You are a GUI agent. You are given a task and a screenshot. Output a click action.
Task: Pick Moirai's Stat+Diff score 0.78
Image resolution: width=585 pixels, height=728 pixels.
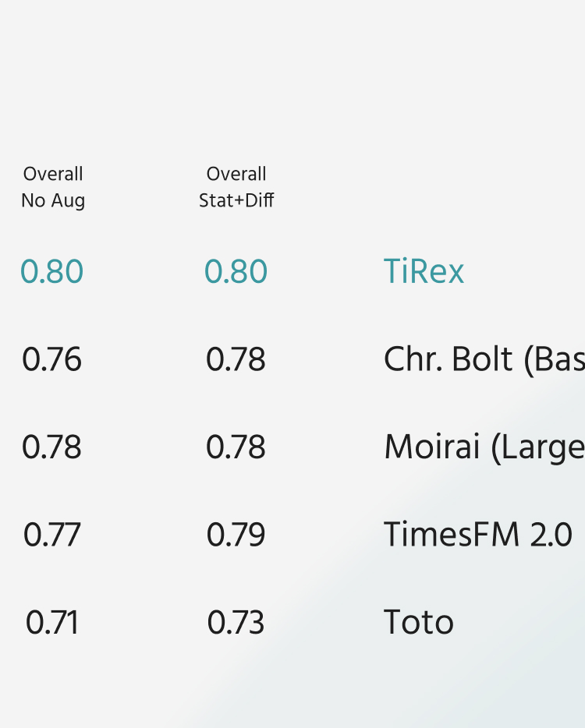[x=236, y=447]
